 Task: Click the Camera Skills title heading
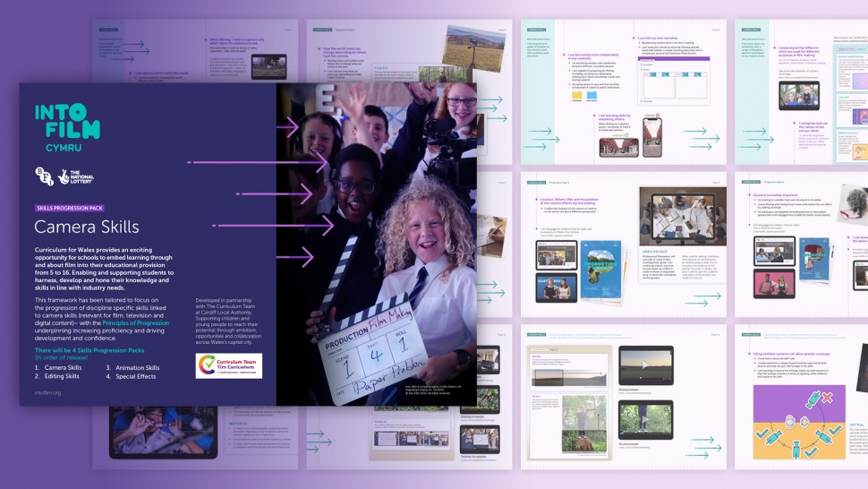click(x=87, y=227)
